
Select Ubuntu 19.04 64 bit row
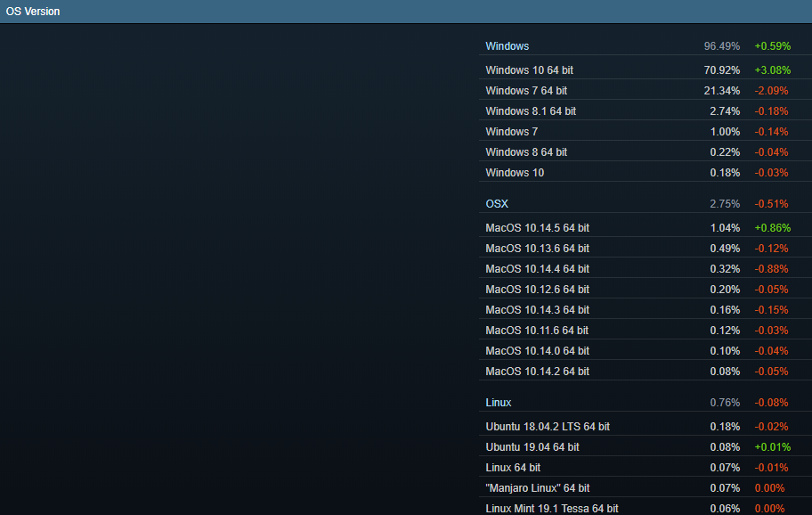click(646, 446)
